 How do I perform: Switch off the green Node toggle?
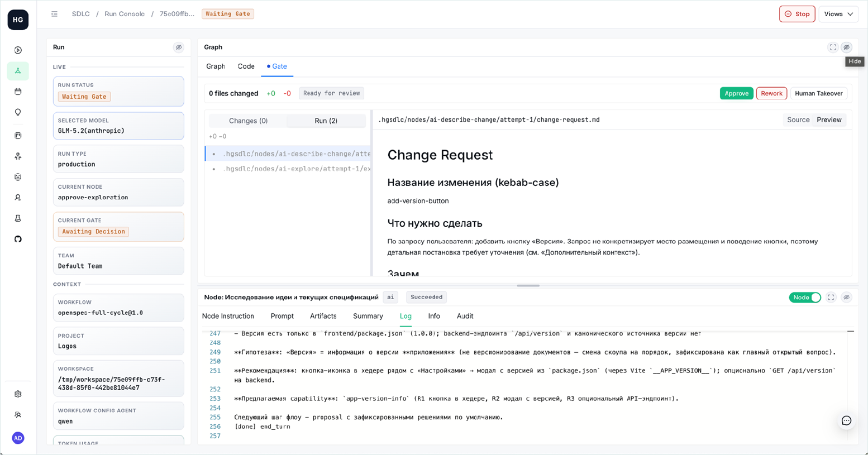[x=805, y=298]
